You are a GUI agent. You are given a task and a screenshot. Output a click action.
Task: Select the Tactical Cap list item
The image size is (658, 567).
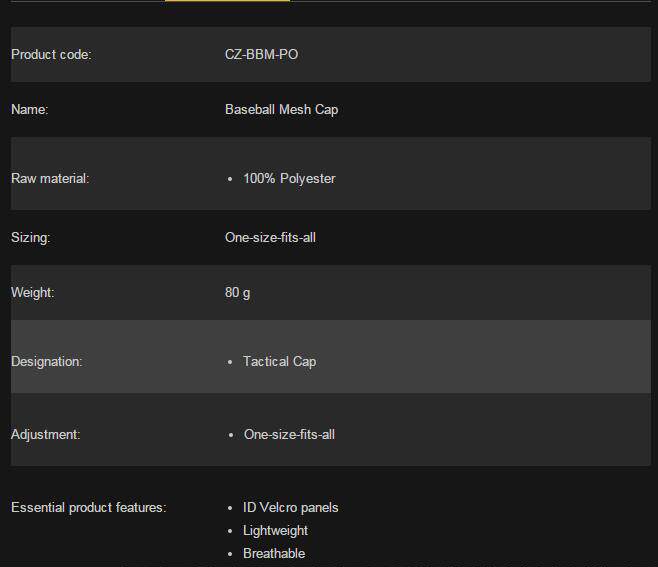(x=279, y=361)
